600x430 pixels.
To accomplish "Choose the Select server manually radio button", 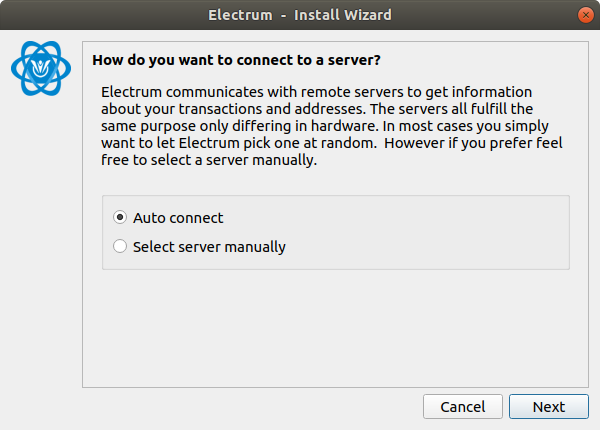I will [x=120, y=246].
